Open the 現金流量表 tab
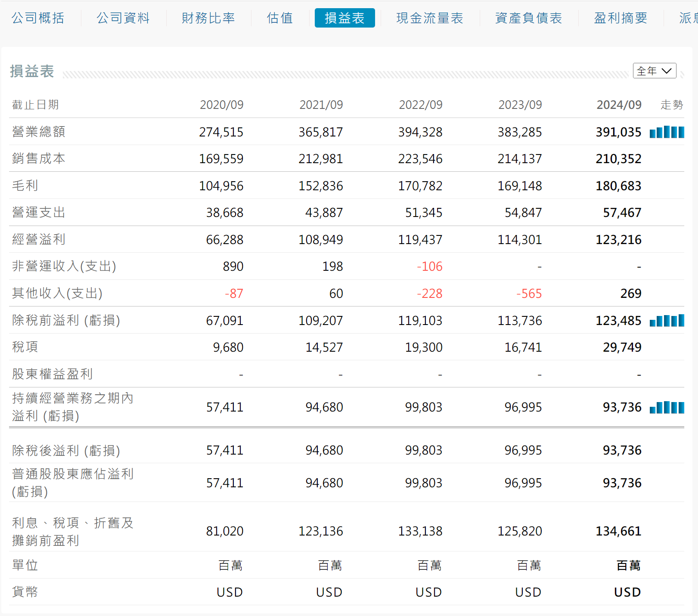This screenshot has height=616, width=698. [430, 18]
